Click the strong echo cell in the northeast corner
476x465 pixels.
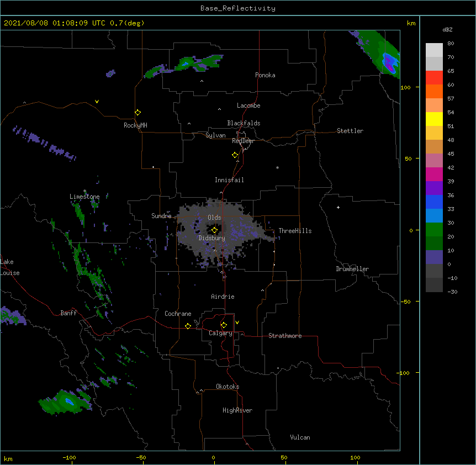(x=389, y=63)
